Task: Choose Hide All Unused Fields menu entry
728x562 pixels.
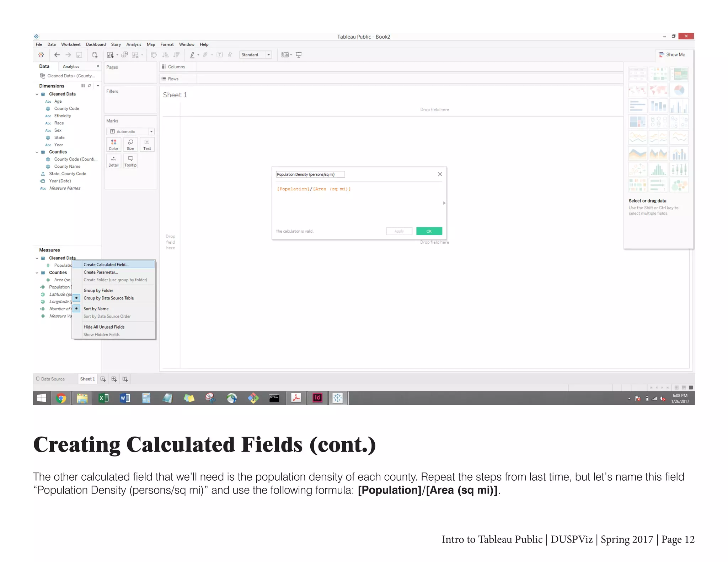Action: pos(104,327)
